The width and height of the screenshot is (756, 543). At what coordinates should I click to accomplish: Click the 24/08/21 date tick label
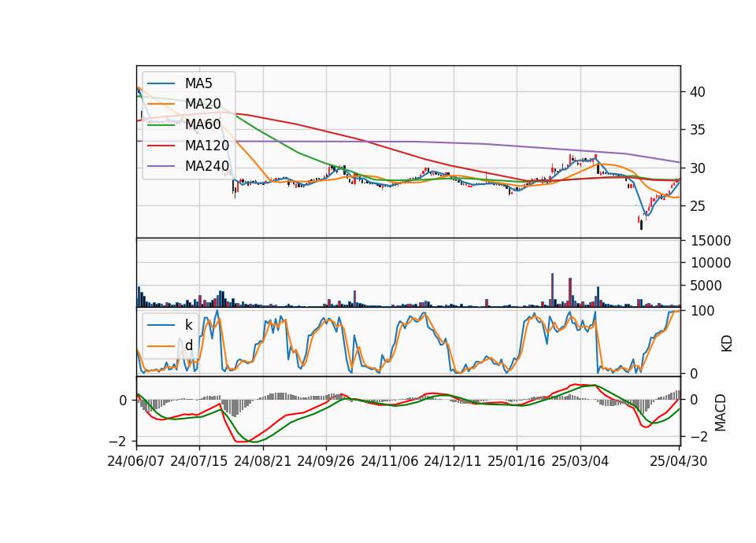coord(263,462)
